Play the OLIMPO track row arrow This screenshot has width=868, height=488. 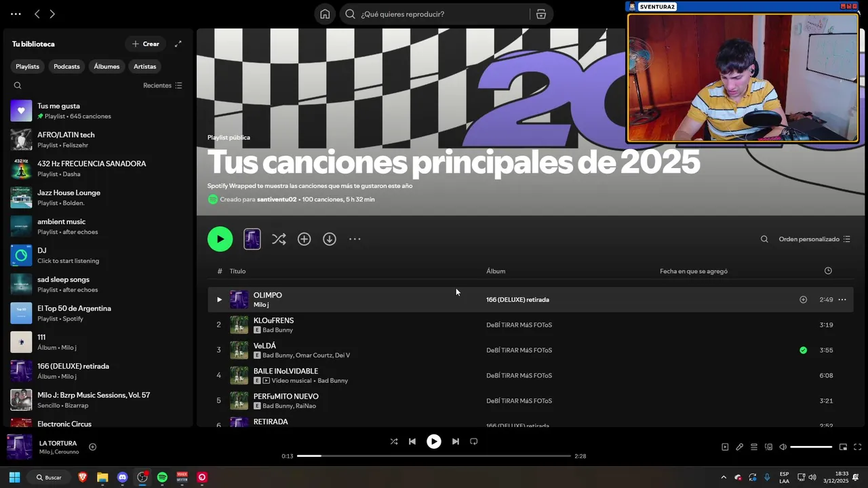(219, 300)
